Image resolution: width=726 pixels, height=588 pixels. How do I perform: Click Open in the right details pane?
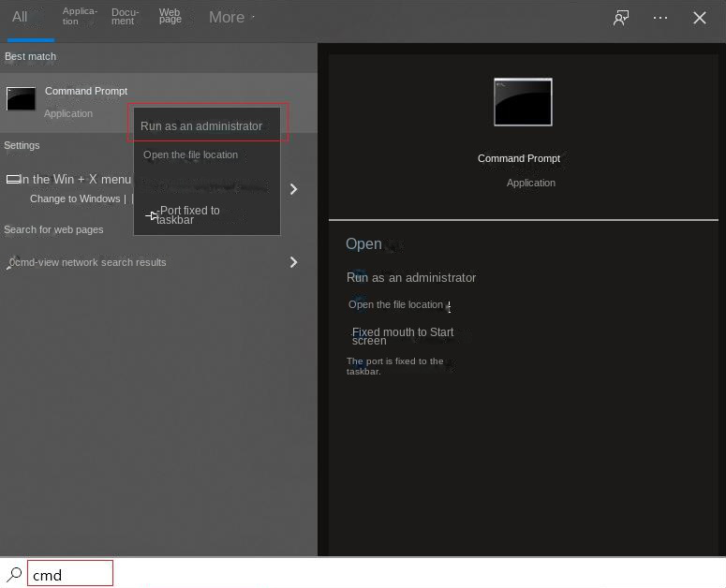(x=363, y=244)
